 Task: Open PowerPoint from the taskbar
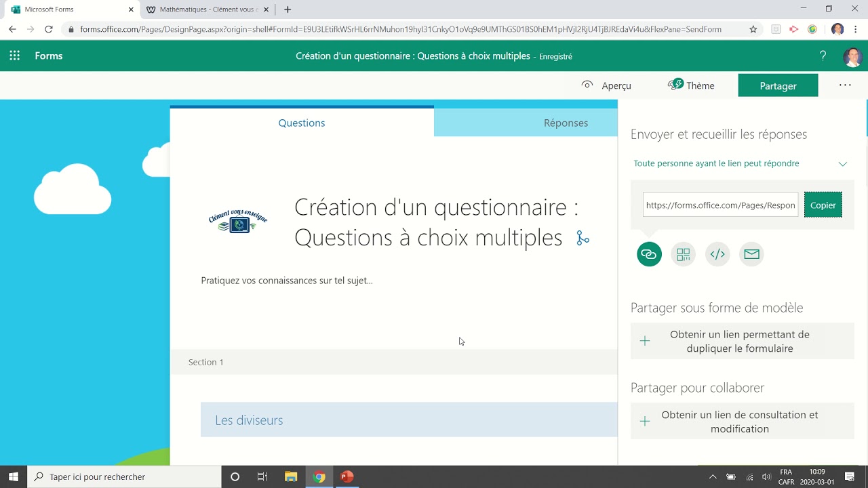tap(347, 476)
